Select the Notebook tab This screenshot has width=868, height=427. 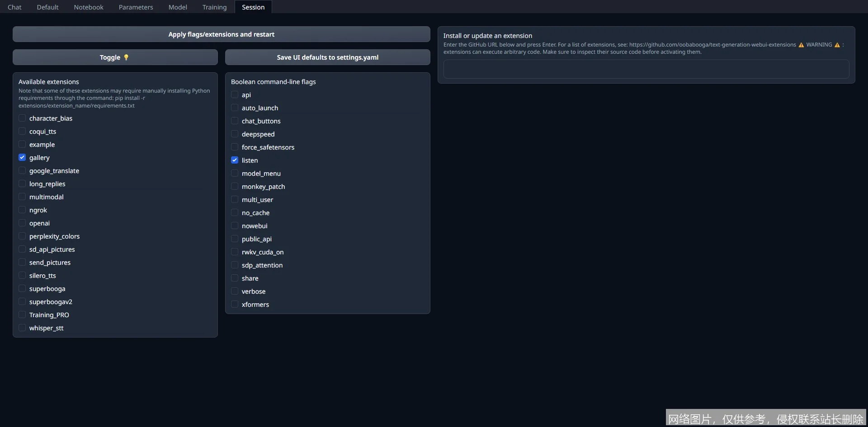coord(89,7)
